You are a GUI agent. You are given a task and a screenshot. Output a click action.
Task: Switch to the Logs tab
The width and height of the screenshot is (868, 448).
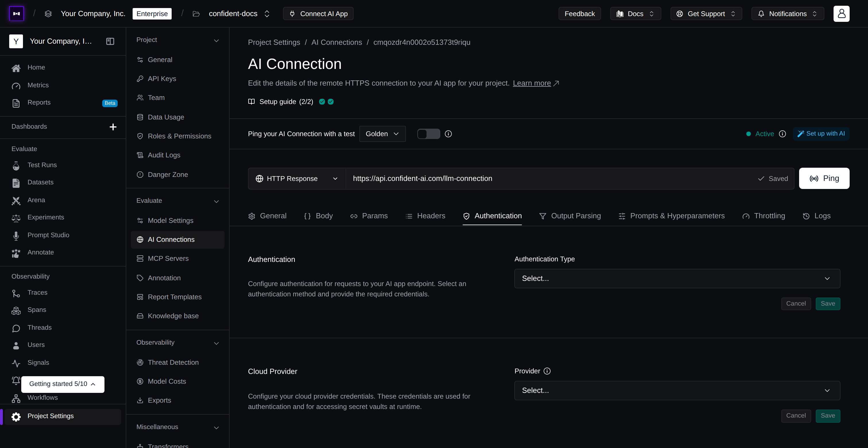[816, 216]
